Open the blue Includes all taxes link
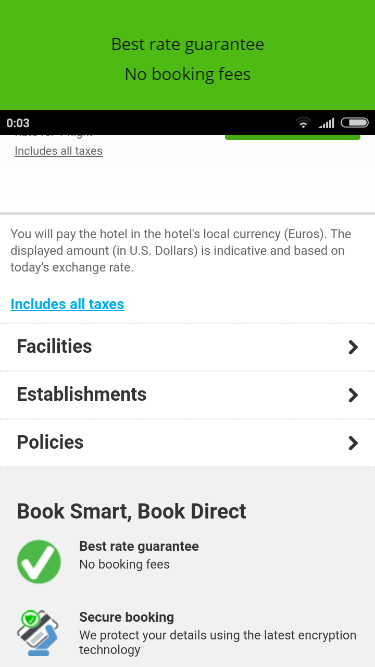Image resolution: width=375 pixels, height=667 pixels. tap(67, 304)
